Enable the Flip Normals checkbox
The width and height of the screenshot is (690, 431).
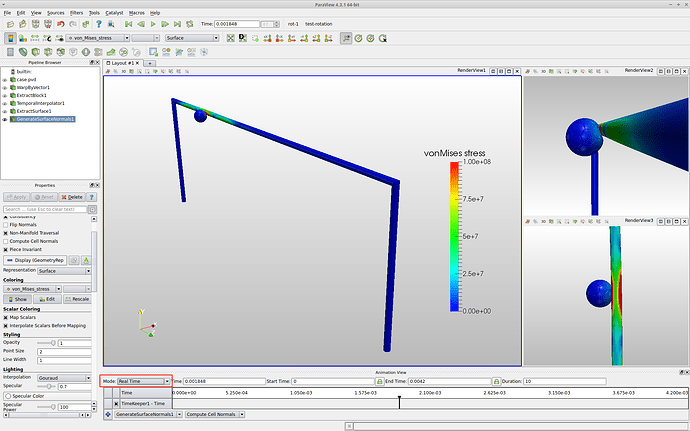pyautogui.click(x=7, y=225)
